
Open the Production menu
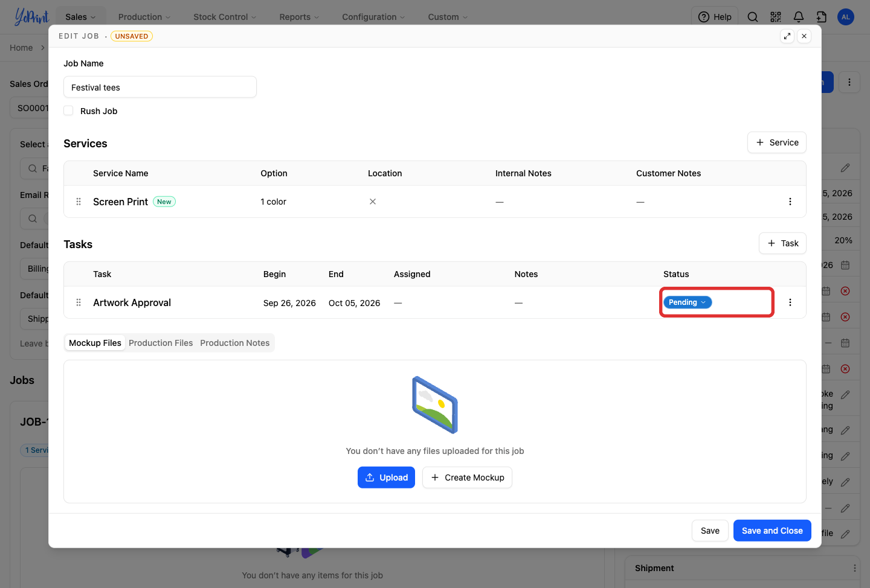click(144, 17)
